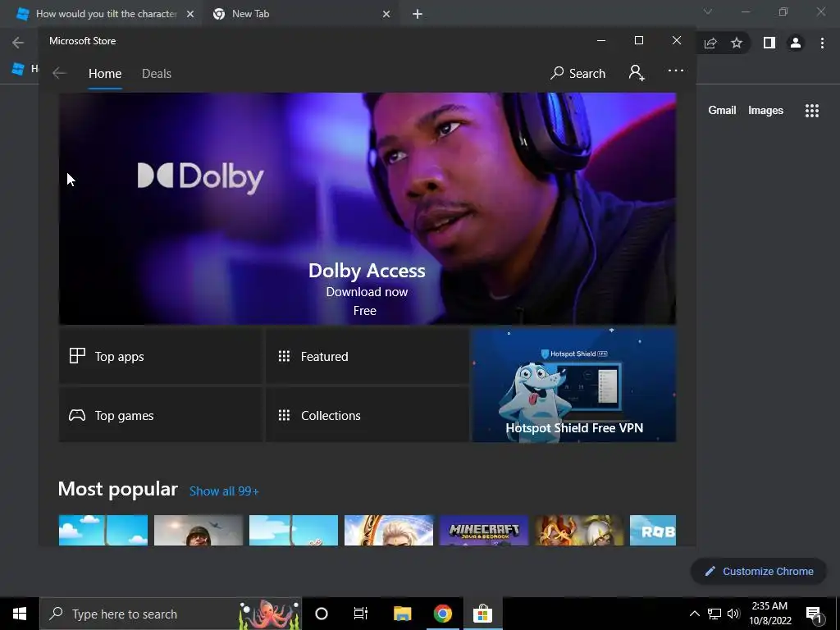840x630 pixels.
Task: Open a new Chrome tab with plus button
Action: [418, 15]
